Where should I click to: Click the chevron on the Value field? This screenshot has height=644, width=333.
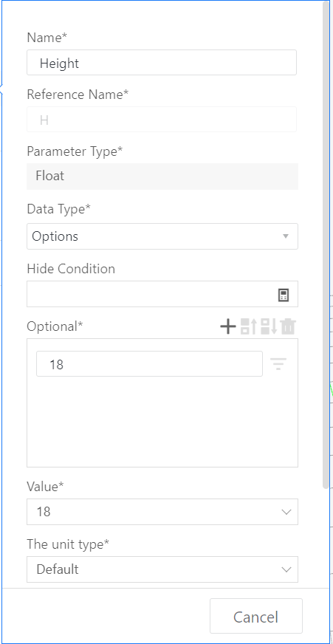(x=286, y=512)
